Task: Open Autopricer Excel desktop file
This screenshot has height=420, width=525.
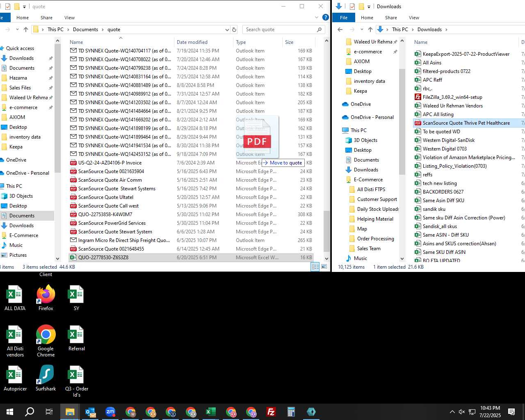Action: (15, 379)
